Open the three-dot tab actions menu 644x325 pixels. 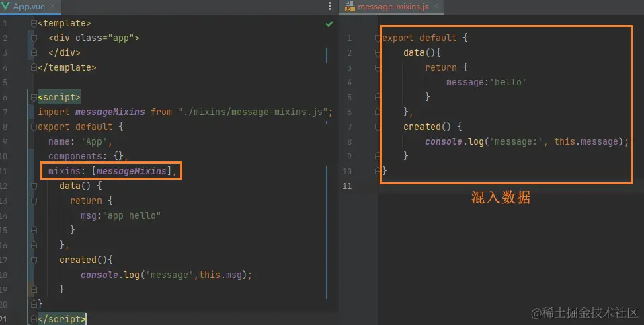point(330,6)
